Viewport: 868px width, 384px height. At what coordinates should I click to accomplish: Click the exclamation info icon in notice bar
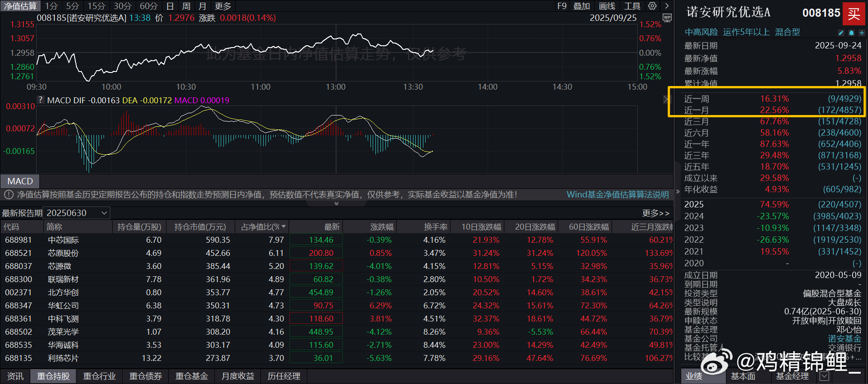[x=8, y=195]
